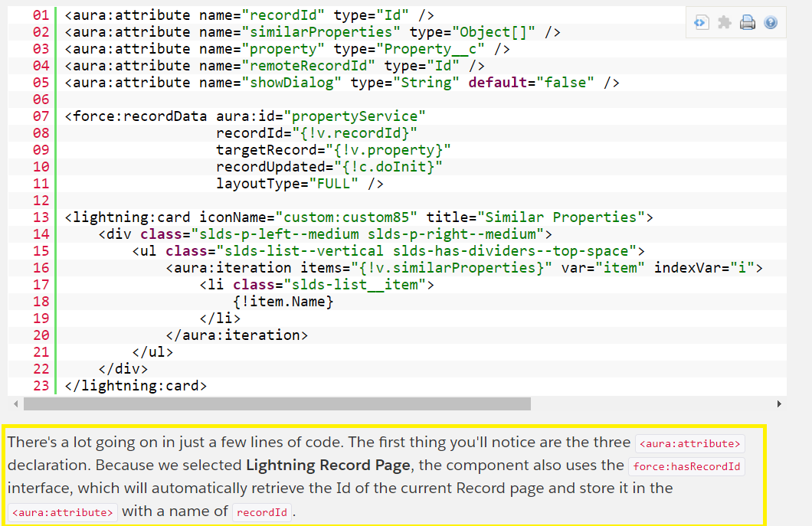The width and height of the screenshot is (812, 526).
Task: Open the blue question mark help icon
Action: click(771, 23)
